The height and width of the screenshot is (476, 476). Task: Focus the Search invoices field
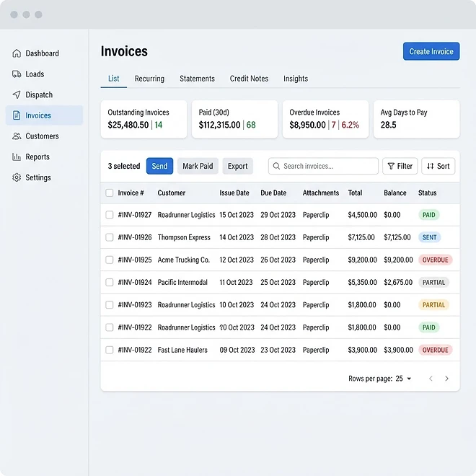tap(323, 166)
